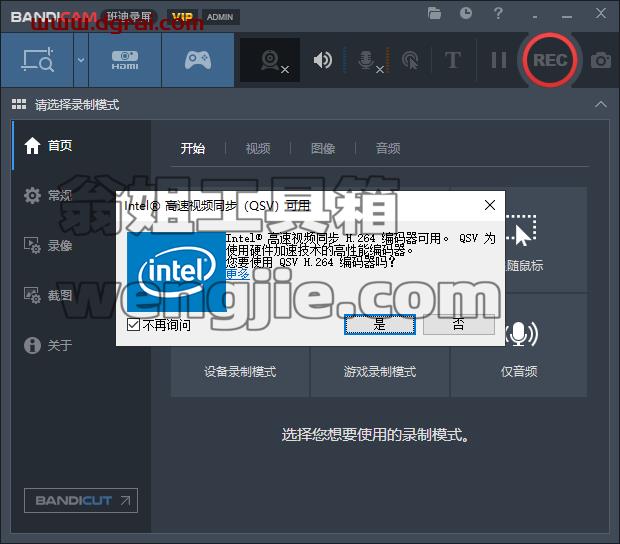Collapse the 请选择录制模式 panel chevron
620x544 pixels.
(x=601, y=104)
